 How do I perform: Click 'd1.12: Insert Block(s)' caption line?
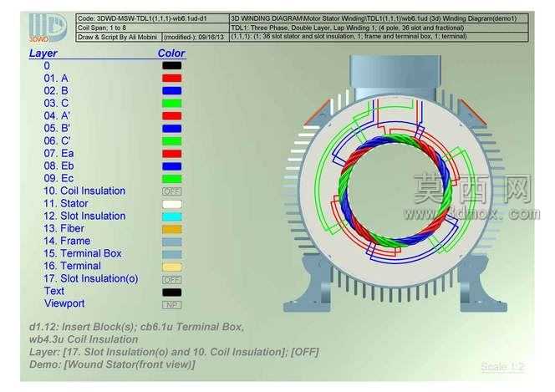click(x=136, y=327)
